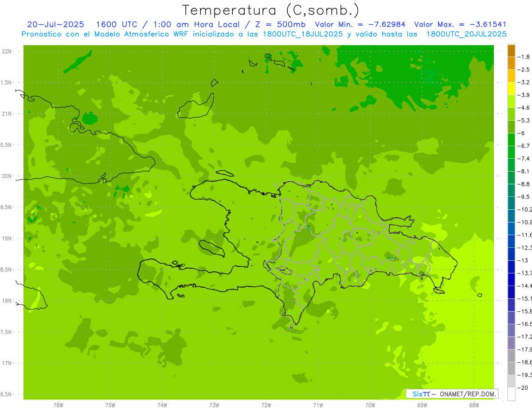This screenshot has height=411, width=532.
Task: Pick the lime swatch between -3.9 and -4.6
Action: (511, 102)
